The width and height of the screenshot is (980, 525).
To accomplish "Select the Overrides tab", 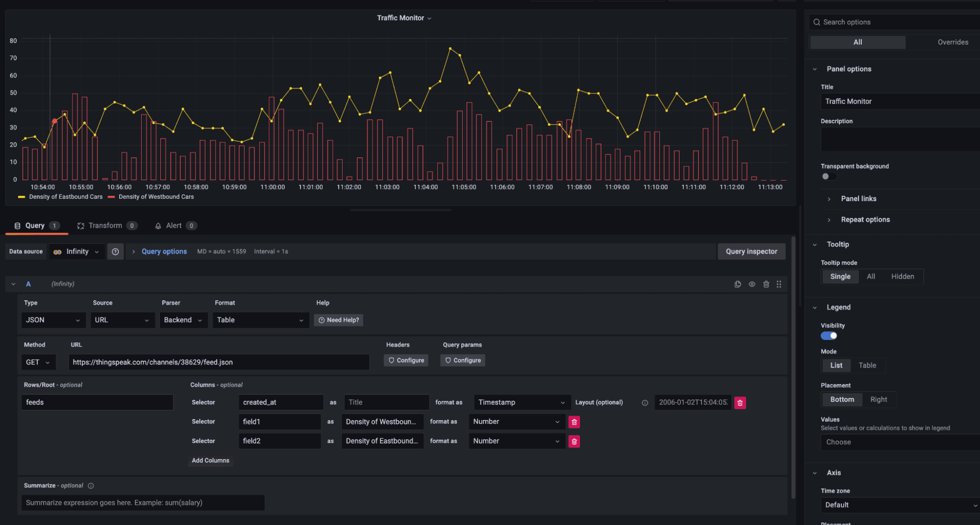I will pyautogui.click(x=952, y=42).
